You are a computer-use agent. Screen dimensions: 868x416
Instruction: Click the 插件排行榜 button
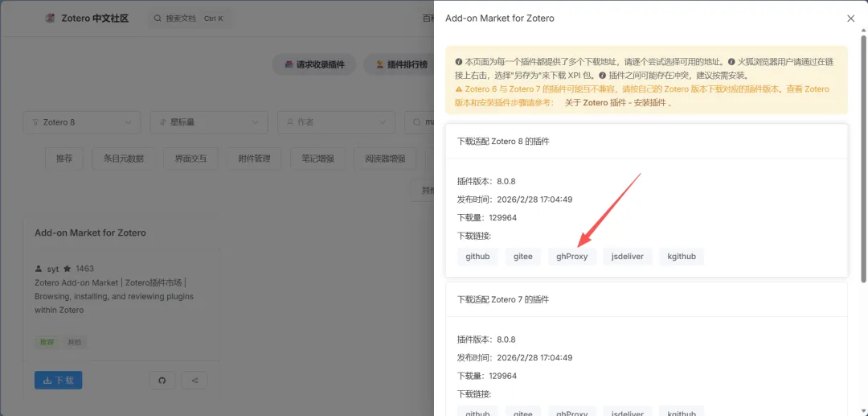coord(399,64)
